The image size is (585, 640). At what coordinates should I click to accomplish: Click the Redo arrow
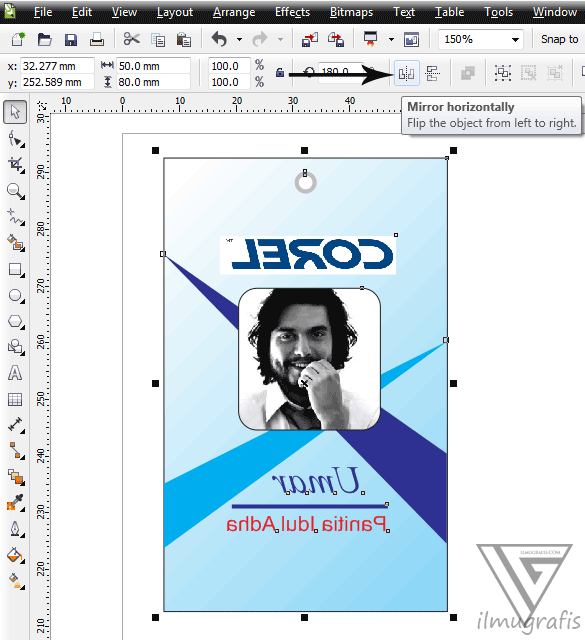pos(260,40)
